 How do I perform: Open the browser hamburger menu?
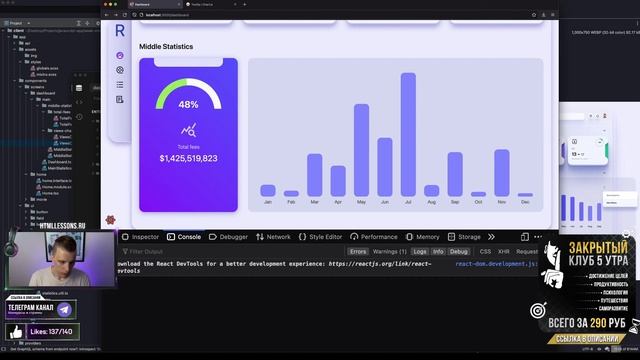553,15
